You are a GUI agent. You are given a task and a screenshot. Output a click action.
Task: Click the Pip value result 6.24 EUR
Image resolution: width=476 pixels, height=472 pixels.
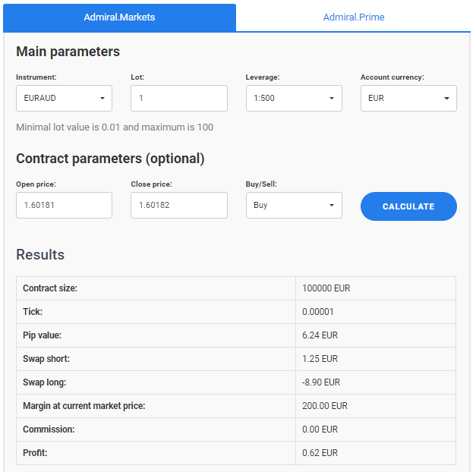click(x=320, y=335)
